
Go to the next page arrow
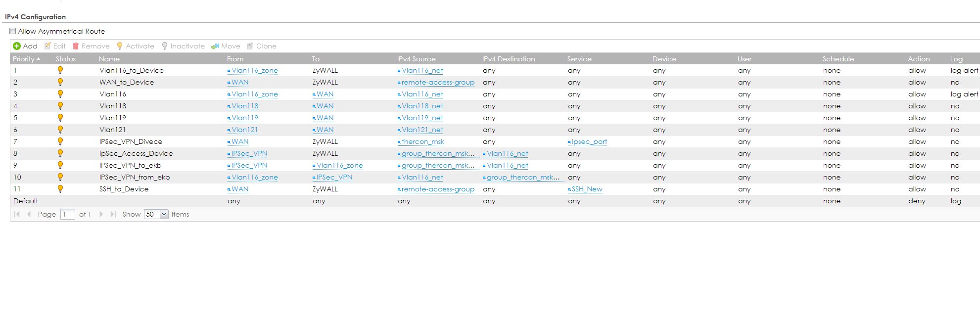(x=101, y=214)
